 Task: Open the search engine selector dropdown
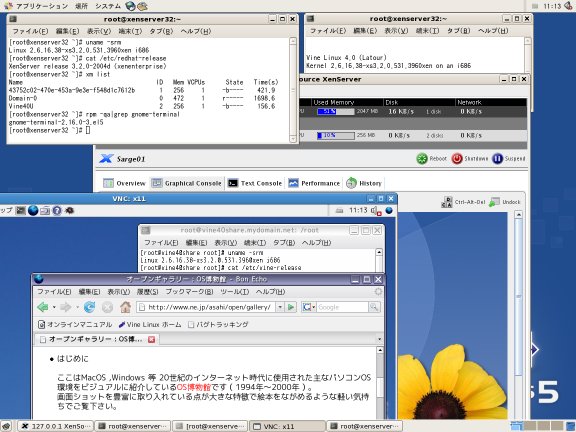(x=308, y=307)
